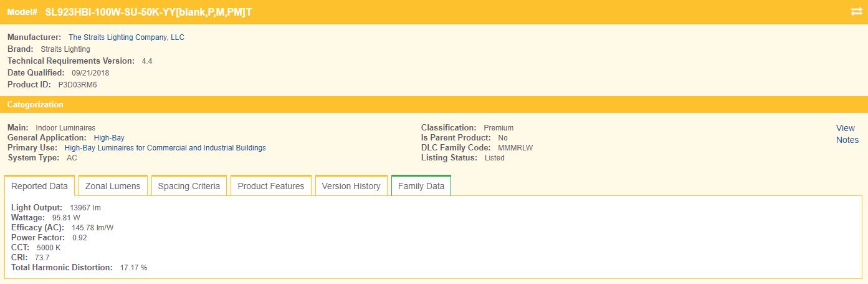This screenshot has height=284, width=868.
Task: Click the View Notes link
Action: 847,134
